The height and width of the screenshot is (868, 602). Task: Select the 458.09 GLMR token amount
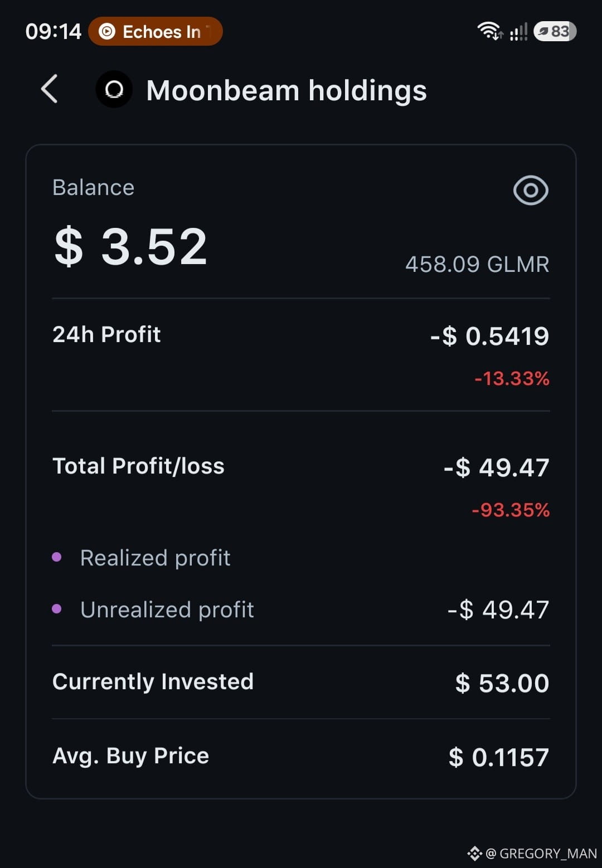click(x=477, y=264)
